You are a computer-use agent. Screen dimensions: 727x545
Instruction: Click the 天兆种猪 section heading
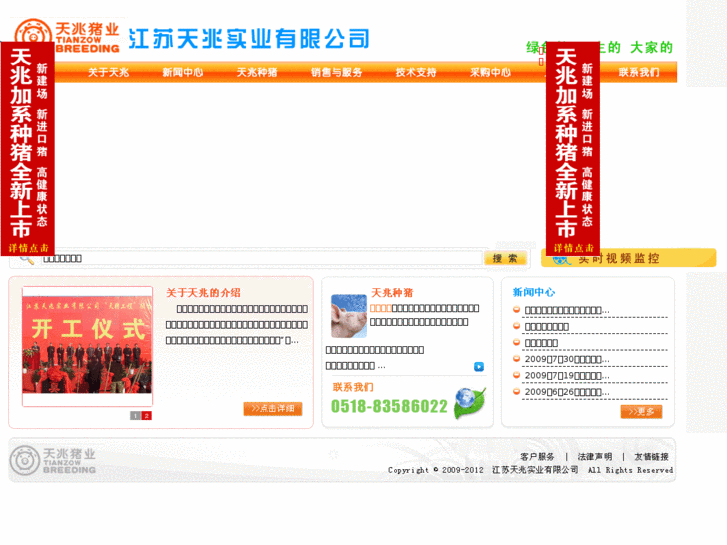(x=392, y=293)
